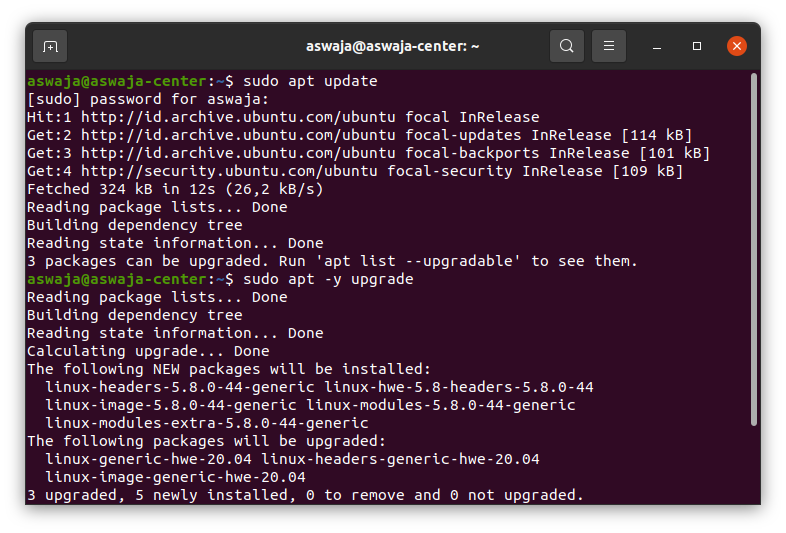Click the 'sudo apt -y upgrade' command
The image size is (786, 533).
328,279
